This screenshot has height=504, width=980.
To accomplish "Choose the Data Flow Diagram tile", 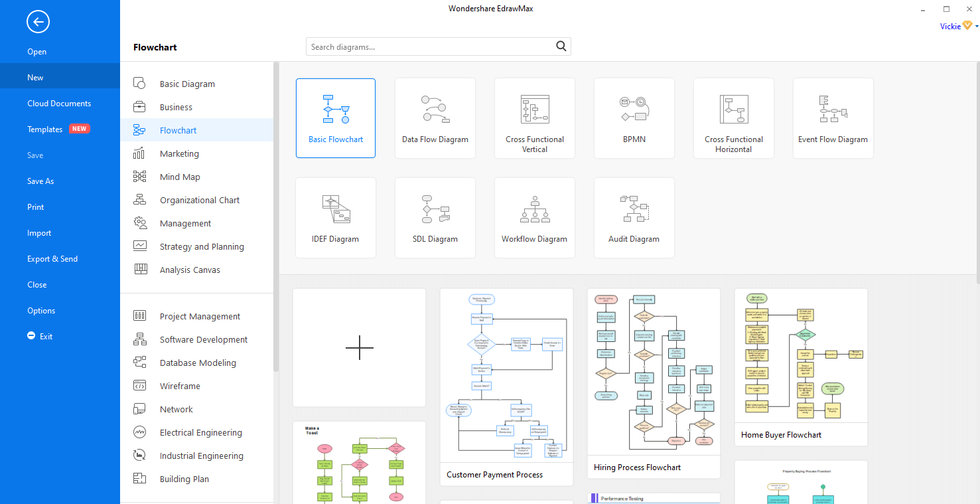I will (435, 118).
